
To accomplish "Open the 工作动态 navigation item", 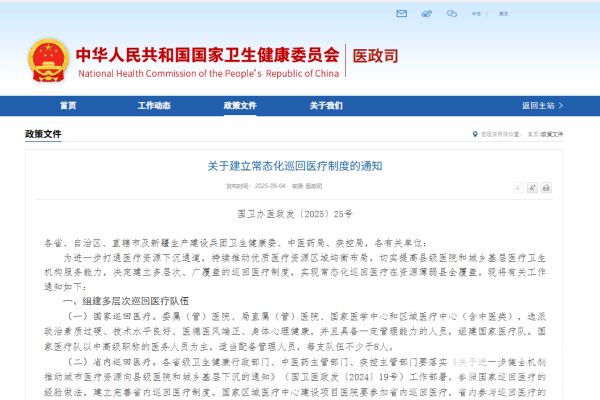I will [x=154, y=105].
